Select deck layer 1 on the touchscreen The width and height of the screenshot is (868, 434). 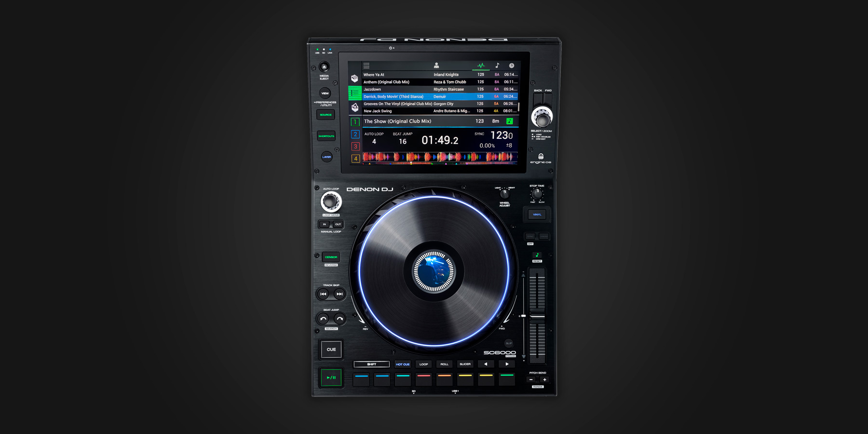[355, 122]
